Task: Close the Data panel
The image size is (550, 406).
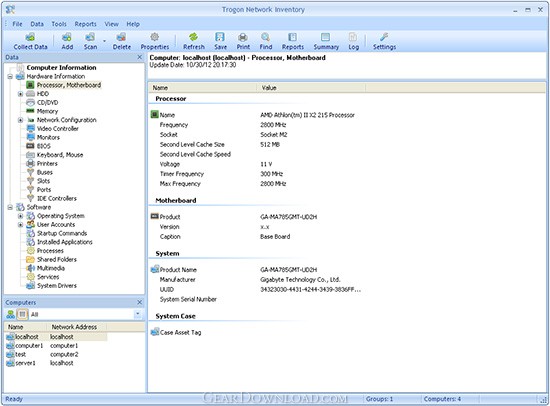Action: [x=140, y=57]
